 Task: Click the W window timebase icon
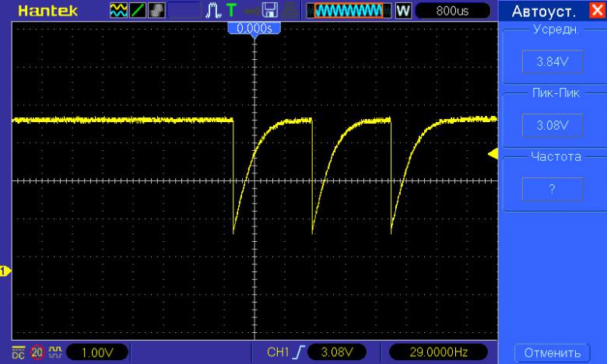(x=403, y=10)
